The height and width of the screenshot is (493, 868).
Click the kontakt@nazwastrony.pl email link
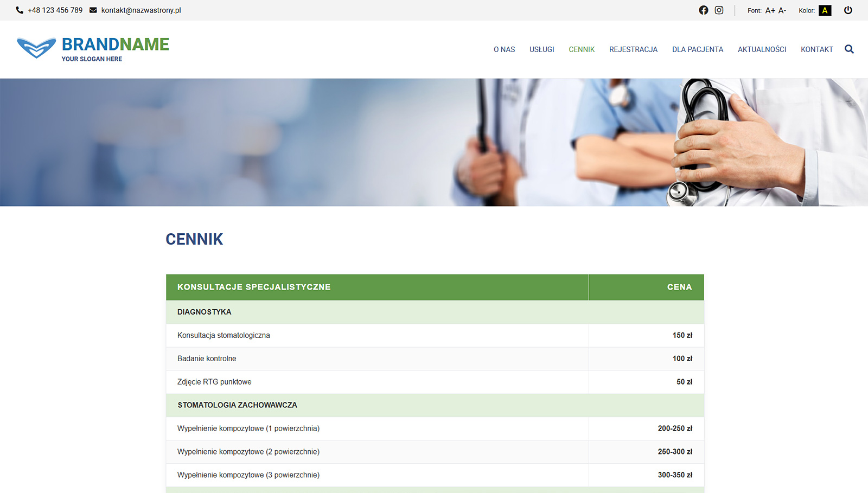(x=141, y=10)
